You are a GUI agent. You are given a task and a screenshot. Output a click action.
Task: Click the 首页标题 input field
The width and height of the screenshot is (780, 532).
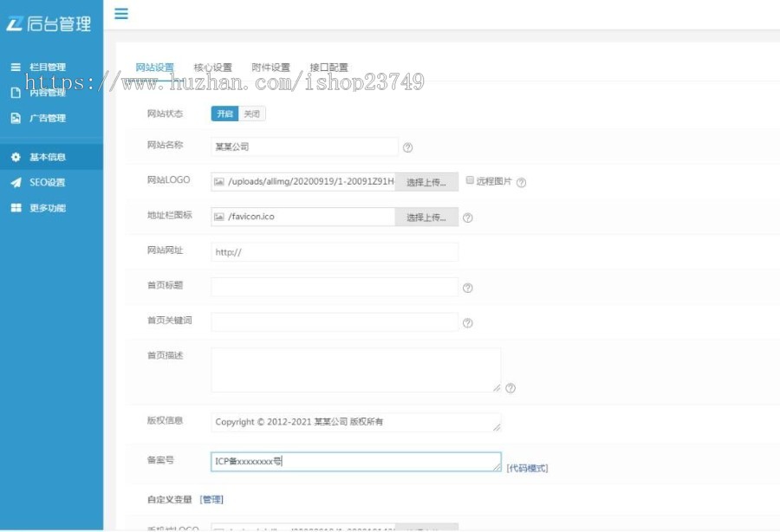[x=335, y=287]
